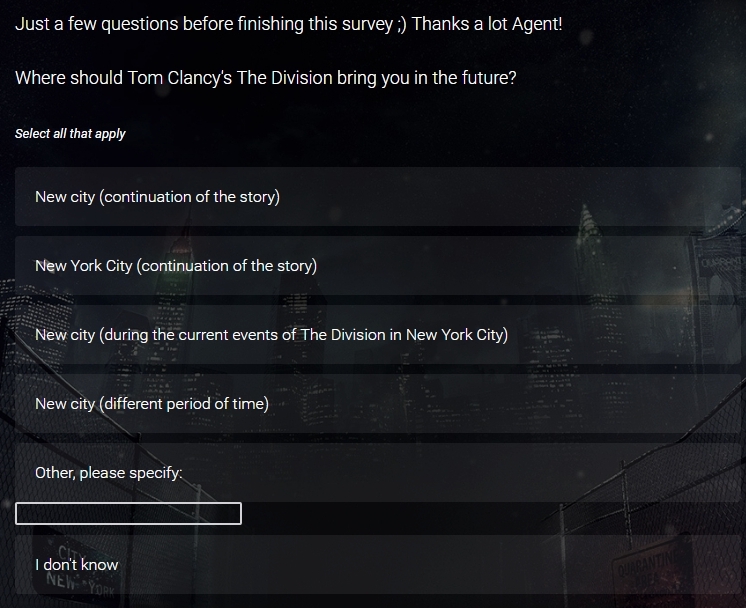Tick the 'Other, please specify:' option
The height and width of the screenshot is (608, 746).
[x=378, y=472]
